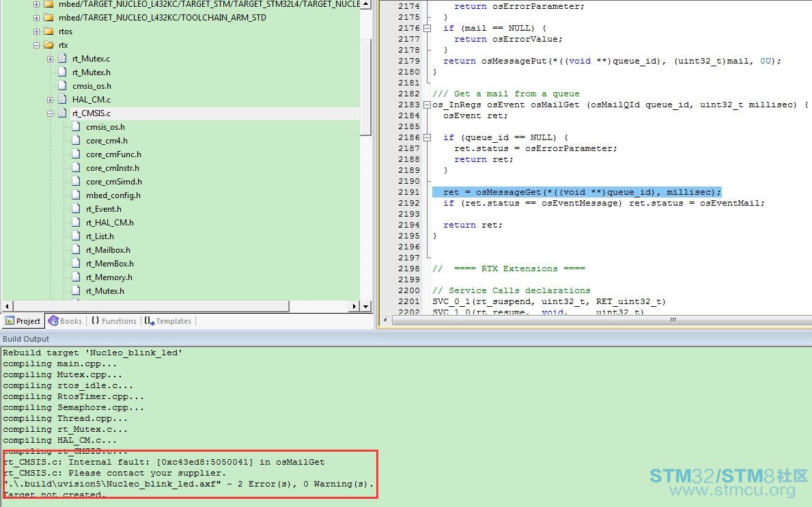Image resolution: width=812 pixels, height=507 pixels.
Task: Click code editor horizontal scroll left arrow
Action: click(384, 320)
